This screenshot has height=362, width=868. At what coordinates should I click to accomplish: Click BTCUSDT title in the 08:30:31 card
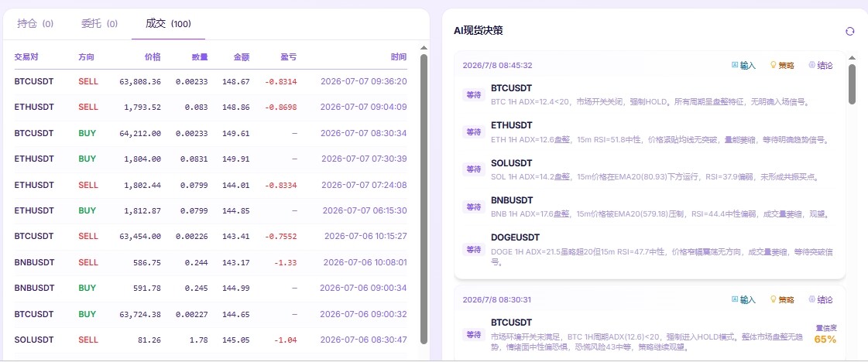tap(512, 323)
